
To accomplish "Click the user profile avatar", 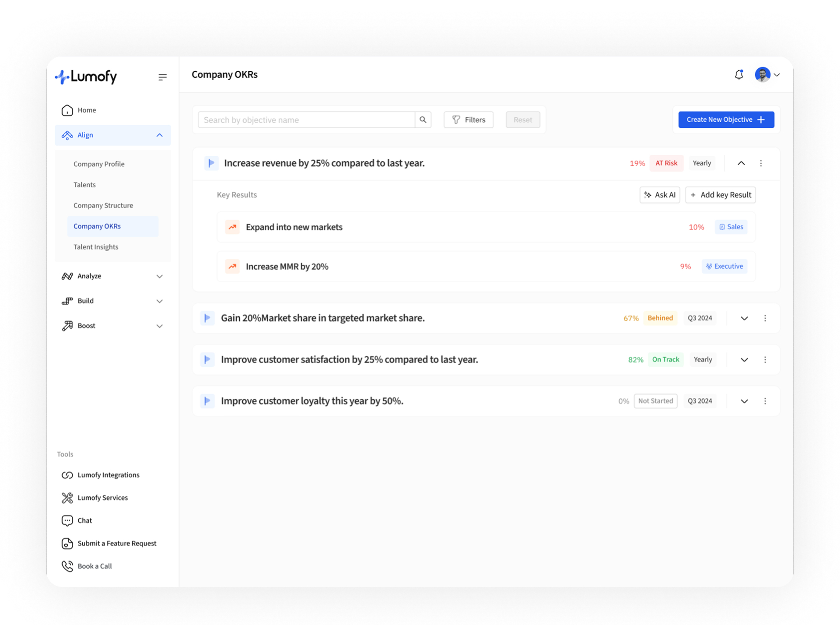I will pyautogui.click(x=763, y=75).
